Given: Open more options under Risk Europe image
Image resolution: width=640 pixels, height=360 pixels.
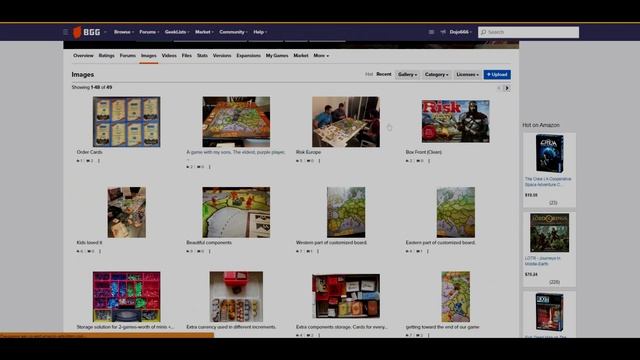Looking at the screenshot, I should tap(319, 161).
